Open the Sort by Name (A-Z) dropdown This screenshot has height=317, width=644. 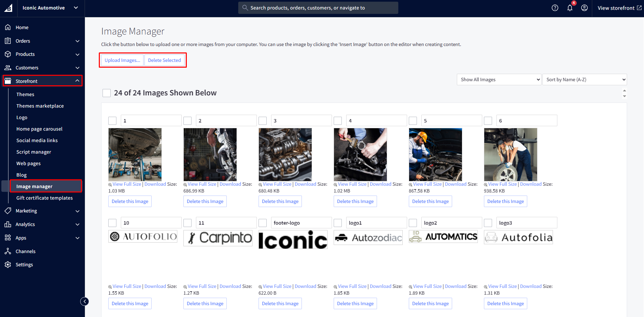[x=584, y=80]
